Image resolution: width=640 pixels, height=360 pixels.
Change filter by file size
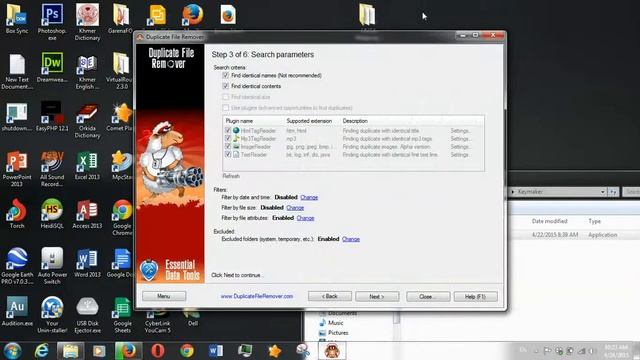coord(295,208)
